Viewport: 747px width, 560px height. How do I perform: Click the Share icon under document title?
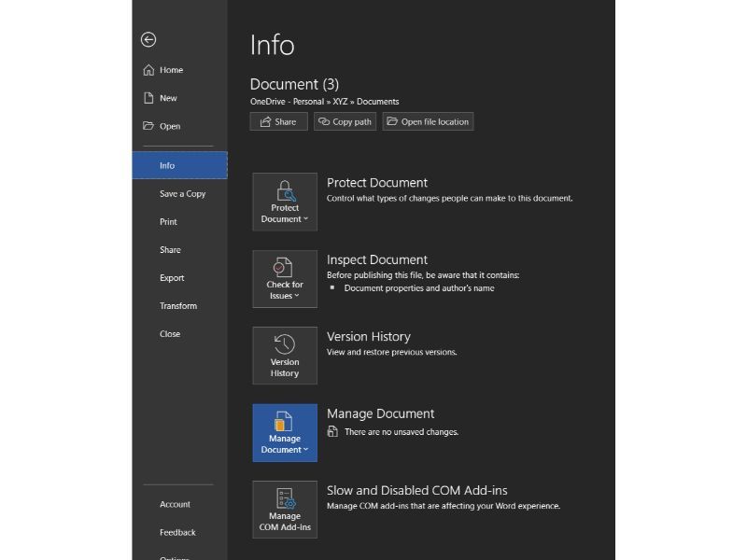pos(265,121)
